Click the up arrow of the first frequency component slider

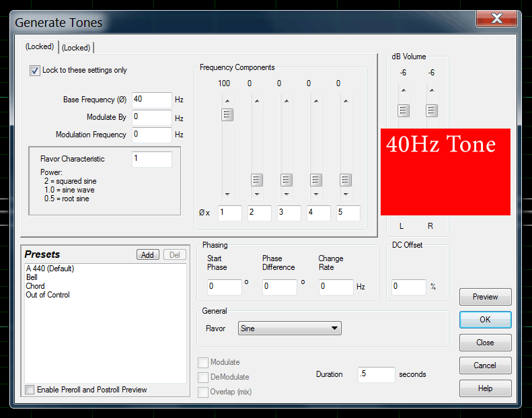click(x=227, y=102)
